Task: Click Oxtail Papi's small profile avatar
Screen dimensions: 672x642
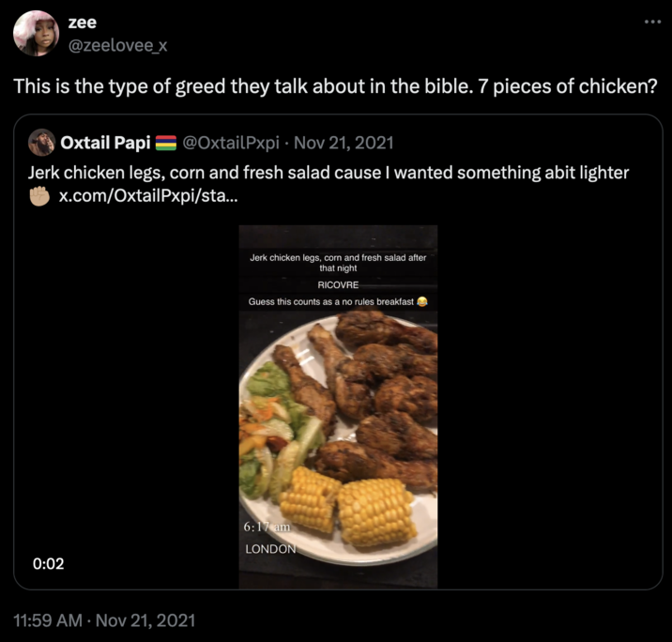Action: tap(41, 143)
